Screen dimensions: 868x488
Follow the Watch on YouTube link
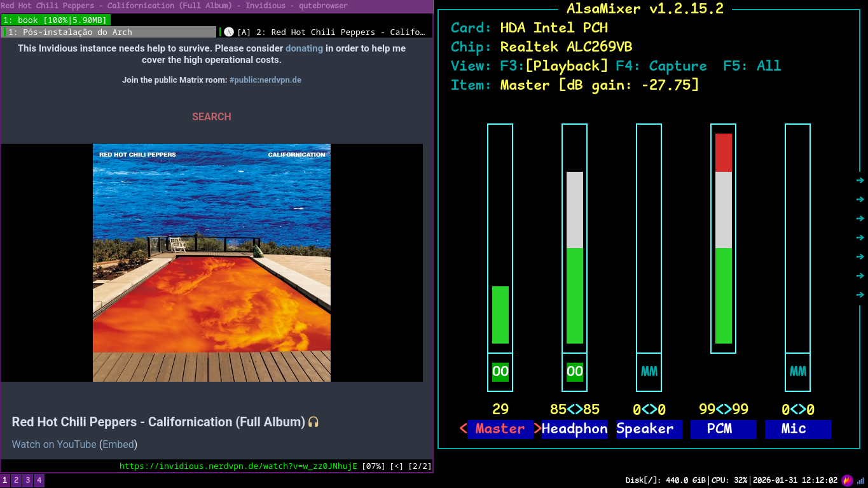tap(54, 444)
